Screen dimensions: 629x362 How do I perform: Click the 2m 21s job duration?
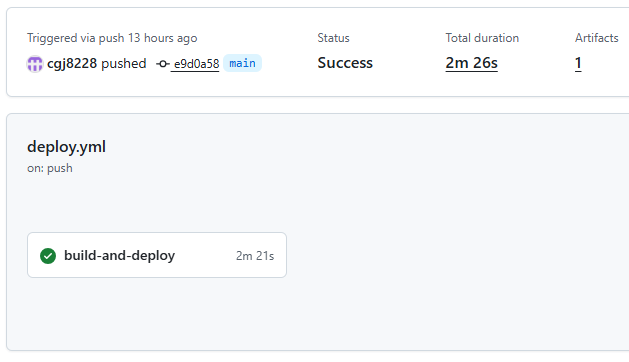click(255, 256)
